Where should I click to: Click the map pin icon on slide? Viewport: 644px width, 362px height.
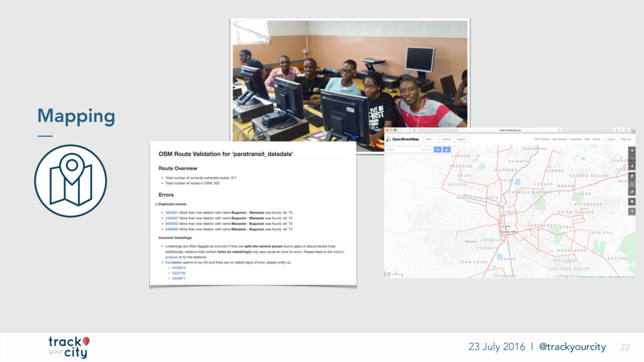(70, 180)
